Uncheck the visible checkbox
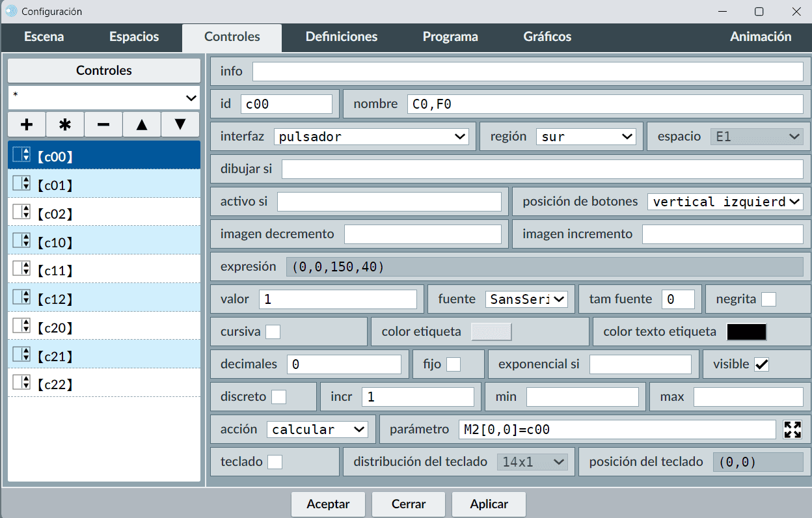 click(761, 364)
